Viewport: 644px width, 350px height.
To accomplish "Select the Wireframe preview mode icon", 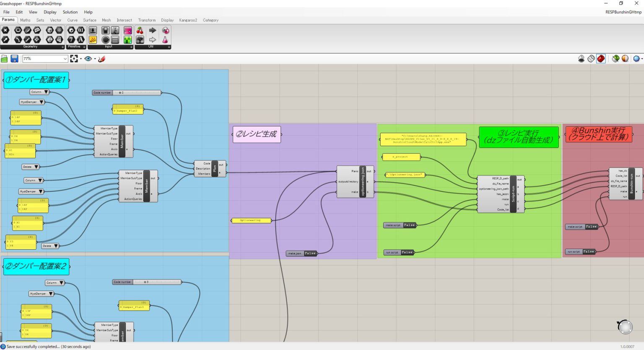I will 591,59.
